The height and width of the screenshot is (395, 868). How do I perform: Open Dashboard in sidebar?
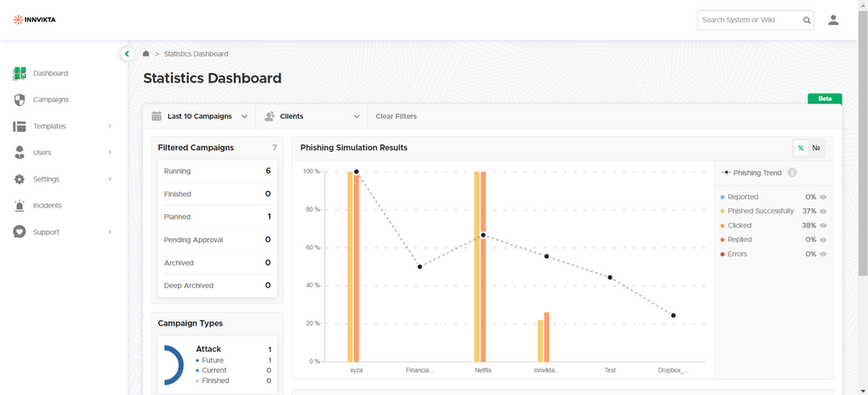(50, 73)
